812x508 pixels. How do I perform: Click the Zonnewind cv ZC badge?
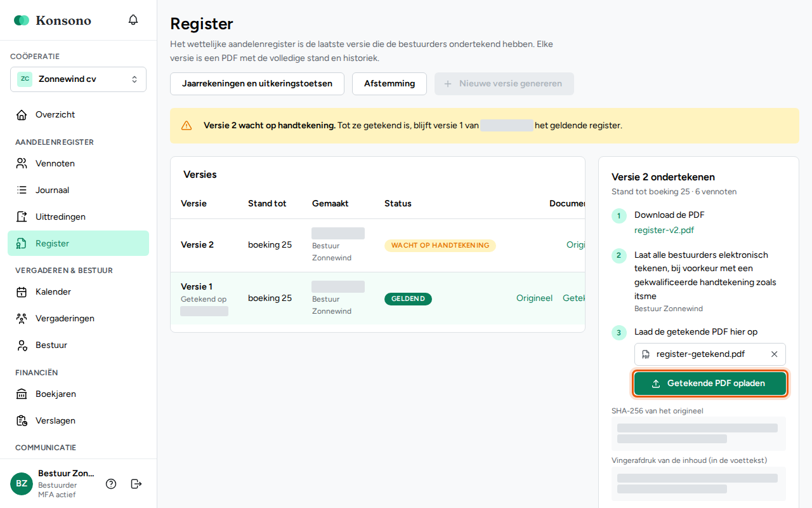[25, 79]
